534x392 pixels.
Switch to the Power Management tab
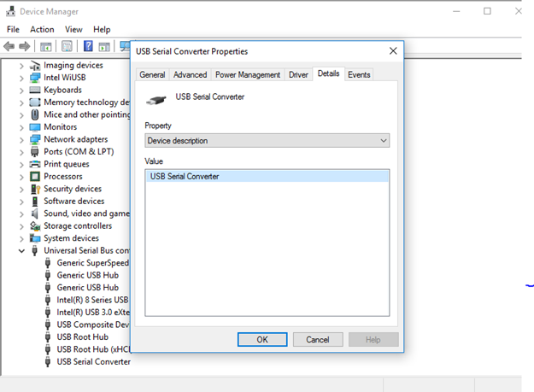[248, 75]
